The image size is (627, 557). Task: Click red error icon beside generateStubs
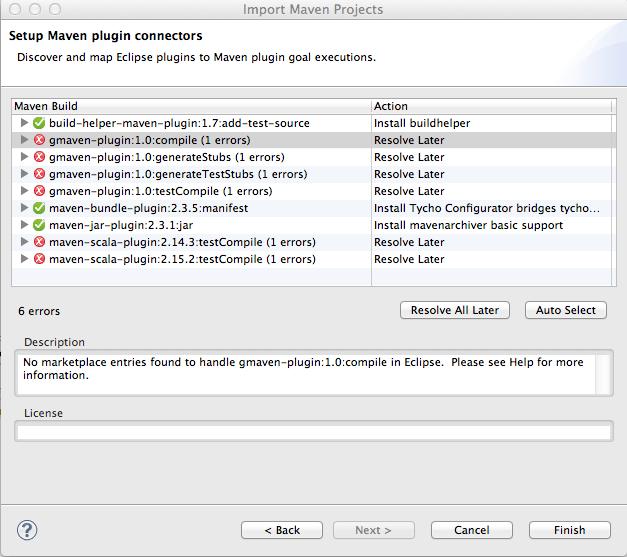39,157
